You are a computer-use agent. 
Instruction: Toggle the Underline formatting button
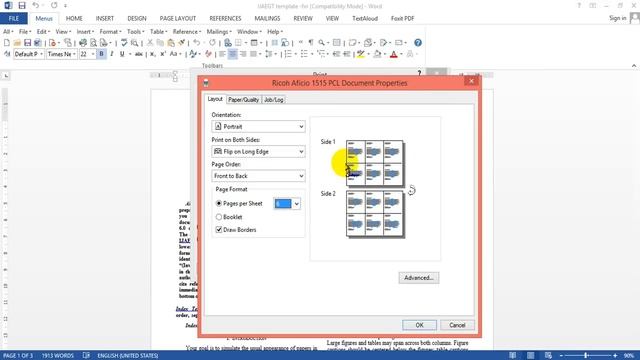[122, 54]
